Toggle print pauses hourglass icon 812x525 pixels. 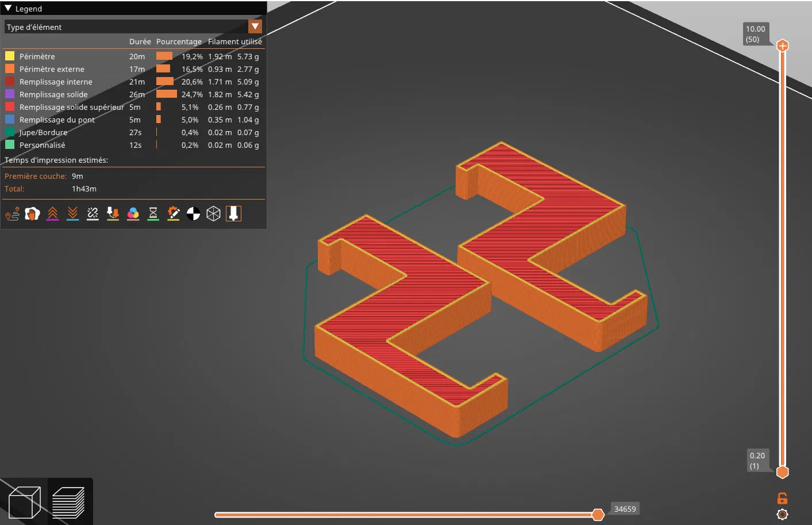[x=153, y=214]
